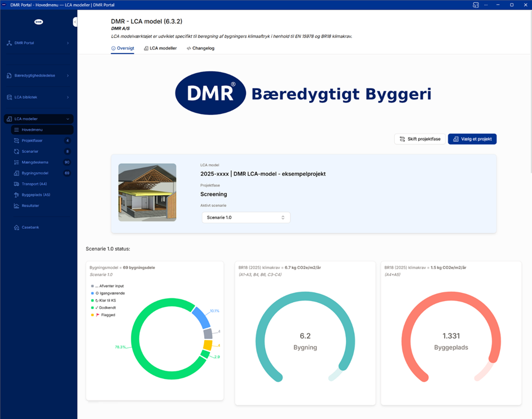Toggle the Flagged legend entry in chart

click(x=107, y=315)
